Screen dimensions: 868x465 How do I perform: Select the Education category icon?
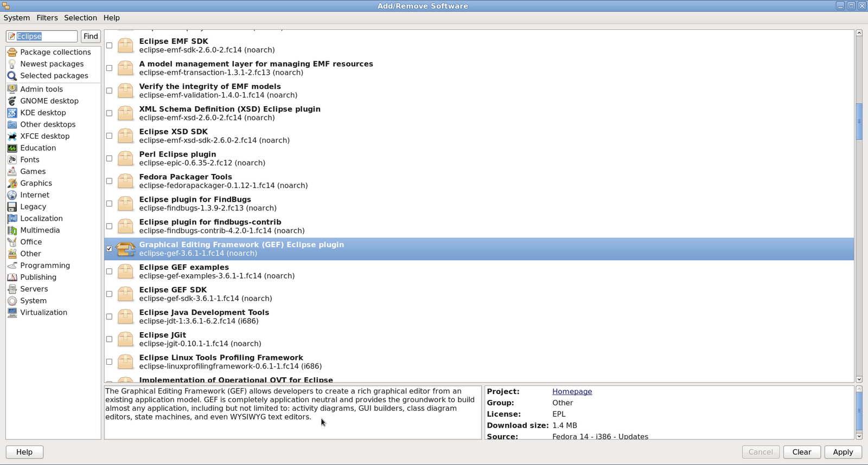[12, 148]
